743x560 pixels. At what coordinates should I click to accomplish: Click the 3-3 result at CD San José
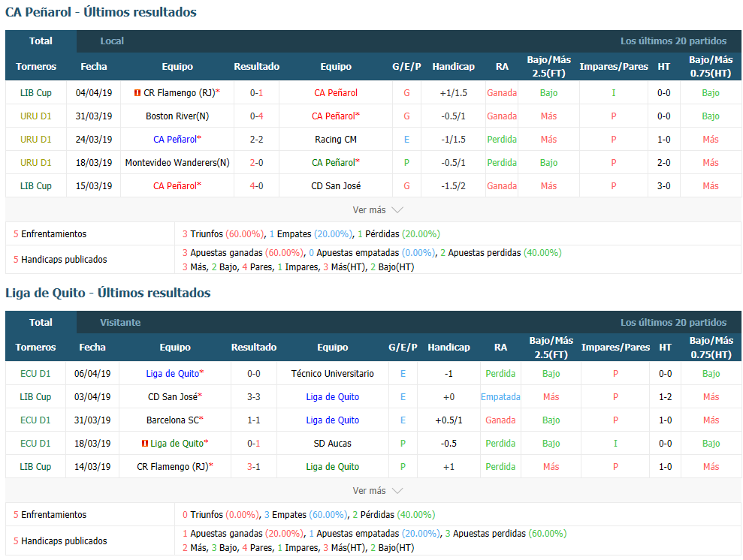pos(253,396)
